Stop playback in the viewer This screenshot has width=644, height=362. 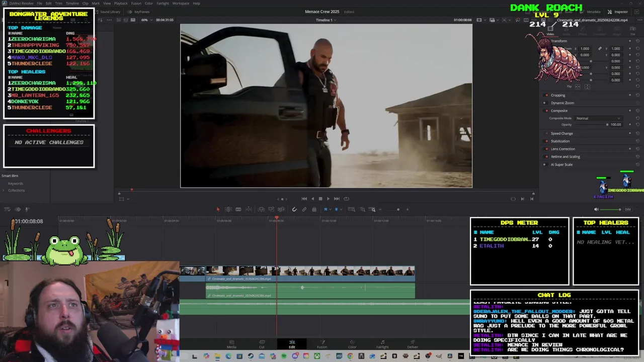(x=320, y=199)
